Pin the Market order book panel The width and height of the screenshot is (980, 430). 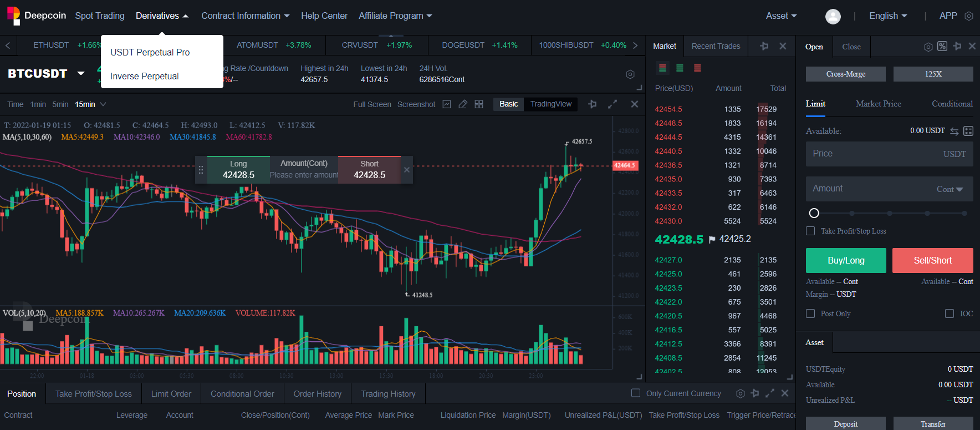(764, 46)
